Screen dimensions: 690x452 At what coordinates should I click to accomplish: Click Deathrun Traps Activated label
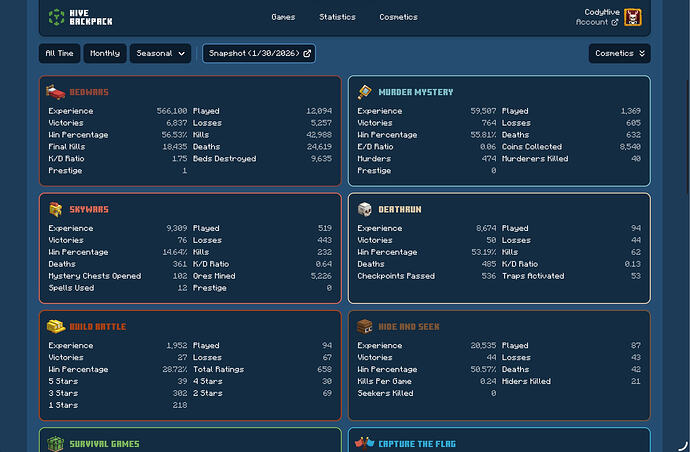pos(533,276)
